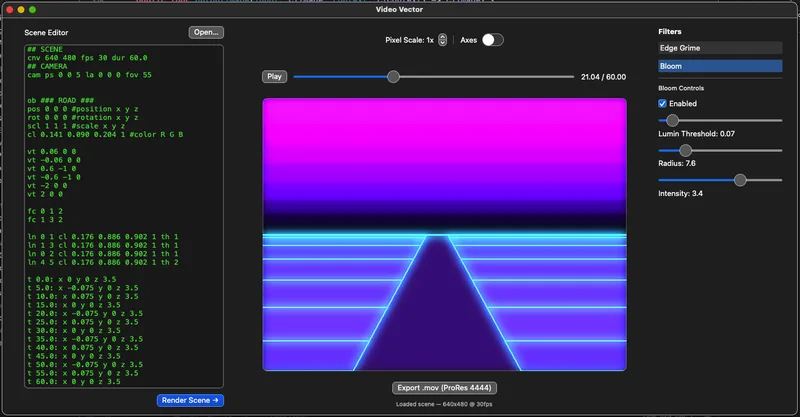Viewport: 800px width, 417px height.
Task: Click the 'Radius: 7.6' label
Action: (677, 163)
